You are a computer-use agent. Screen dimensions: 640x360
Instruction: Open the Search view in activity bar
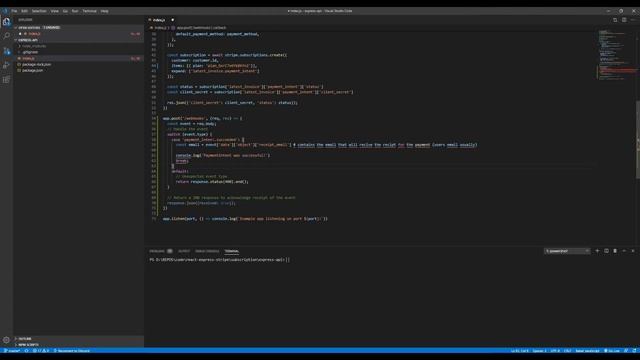(7, 36)
